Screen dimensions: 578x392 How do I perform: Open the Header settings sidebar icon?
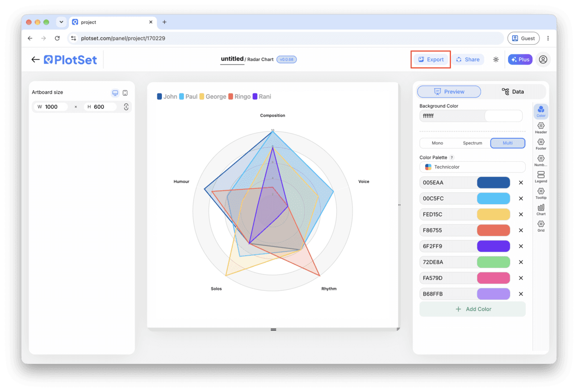(541, 128)
